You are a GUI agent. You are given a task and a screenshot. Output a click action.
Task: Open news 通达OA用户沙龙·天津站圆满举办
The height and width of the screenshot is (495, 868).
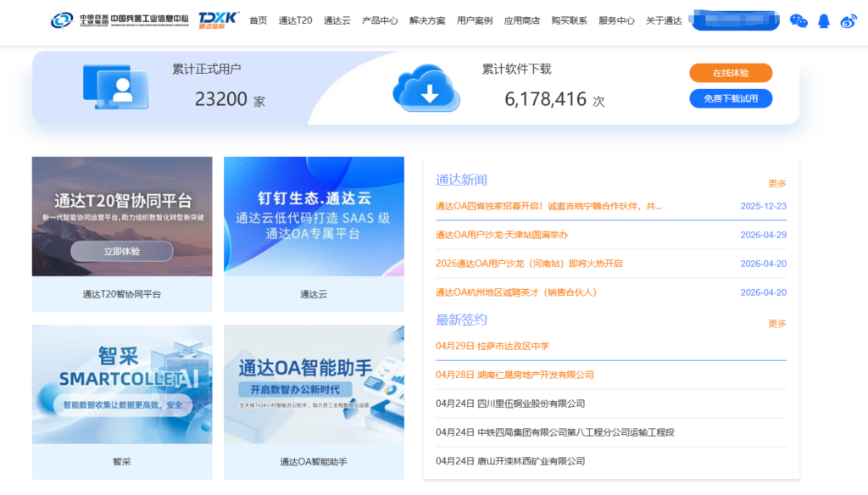point(502,235)
